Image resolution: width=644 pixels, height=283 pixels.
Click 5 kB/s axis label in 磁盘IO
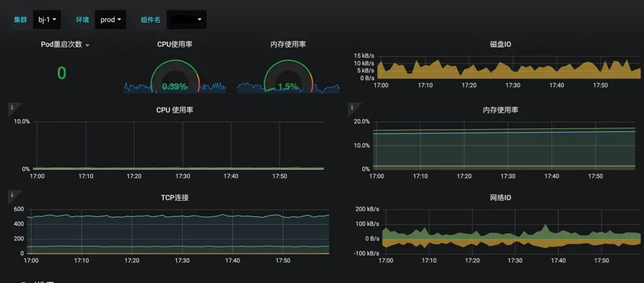click(366, 71)
